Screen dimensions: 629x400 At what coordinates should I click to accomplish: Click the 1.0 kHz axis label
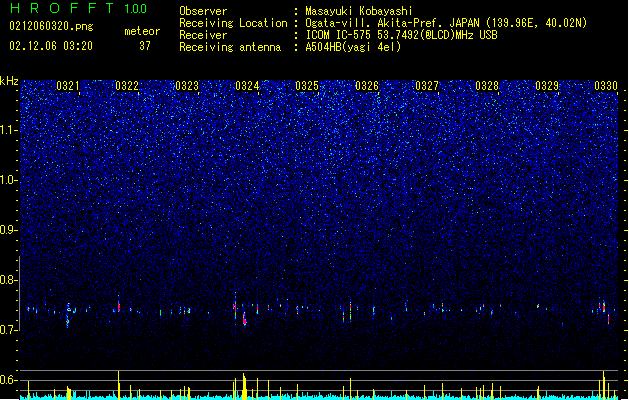tap(9, 180)
